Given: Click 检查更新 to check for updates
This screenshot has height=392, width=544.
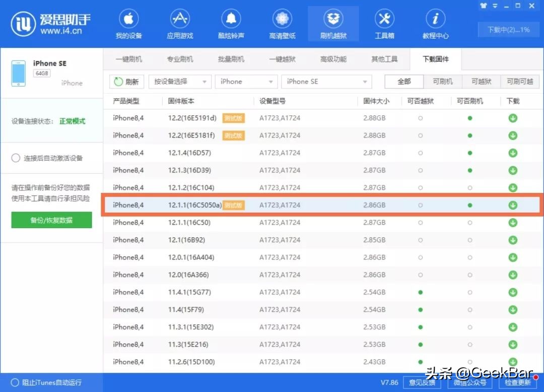Looking at the screenshot, I should 519,383.
